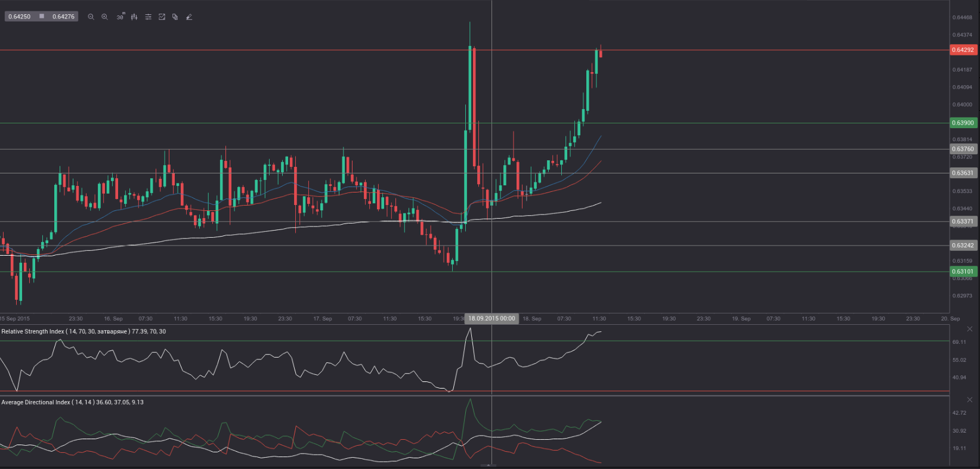Click the chart snapshot icon
This screenshot has height=469, width=980.
pyautogui.click(x=162, y=17)
